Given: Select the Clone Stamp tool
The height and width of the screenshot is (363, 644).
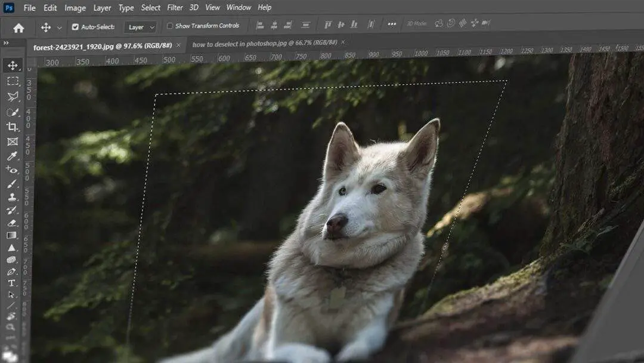Looking at the screenshot, I should pos(13,198).
